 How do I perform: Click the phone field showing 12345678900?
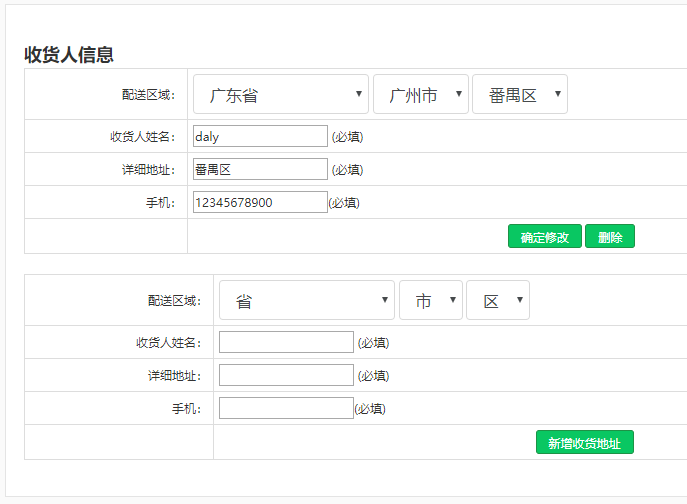coord(260,202)
